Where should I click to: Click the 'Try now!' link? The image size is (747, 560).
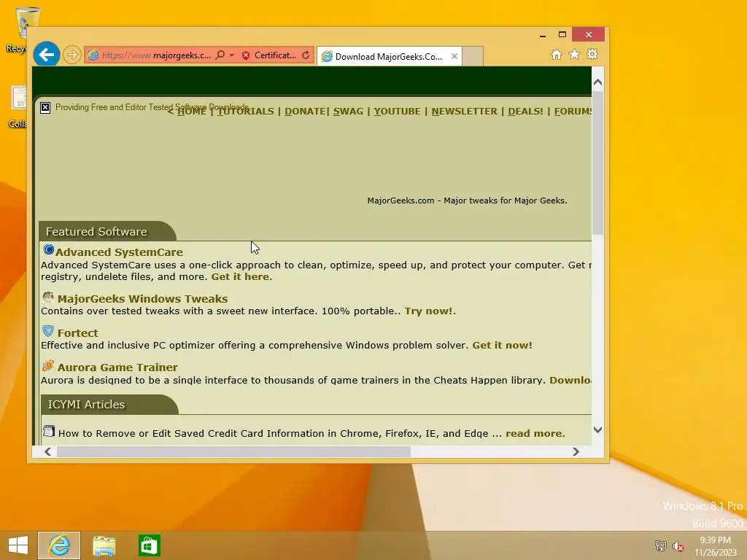coord(429,311)
